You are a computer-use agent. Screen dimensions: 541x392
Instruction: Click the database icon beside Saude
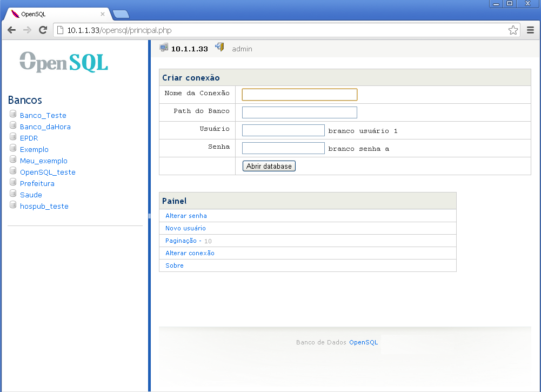tap(13, 194)
